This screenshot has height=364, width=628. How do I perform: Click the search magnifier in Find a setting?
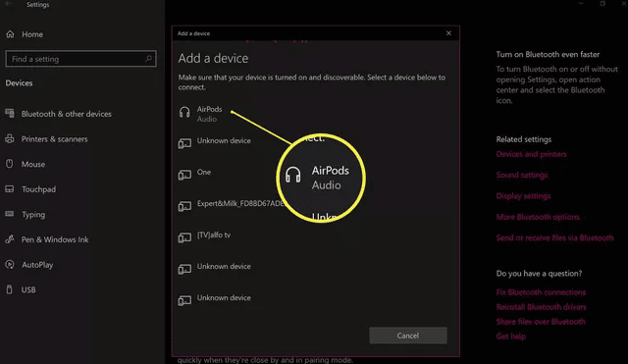(148, 59)
